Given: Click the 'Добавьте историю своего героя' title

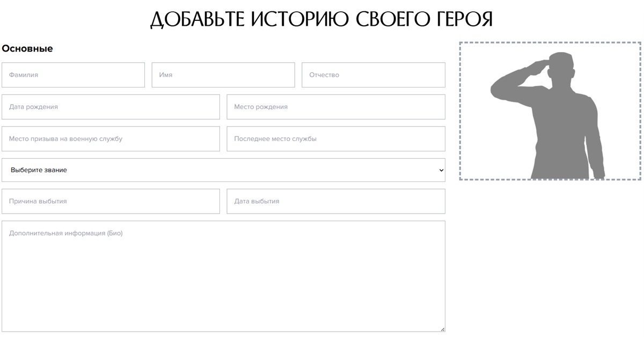Looking at the screenshot, I should tap(321, 19).
